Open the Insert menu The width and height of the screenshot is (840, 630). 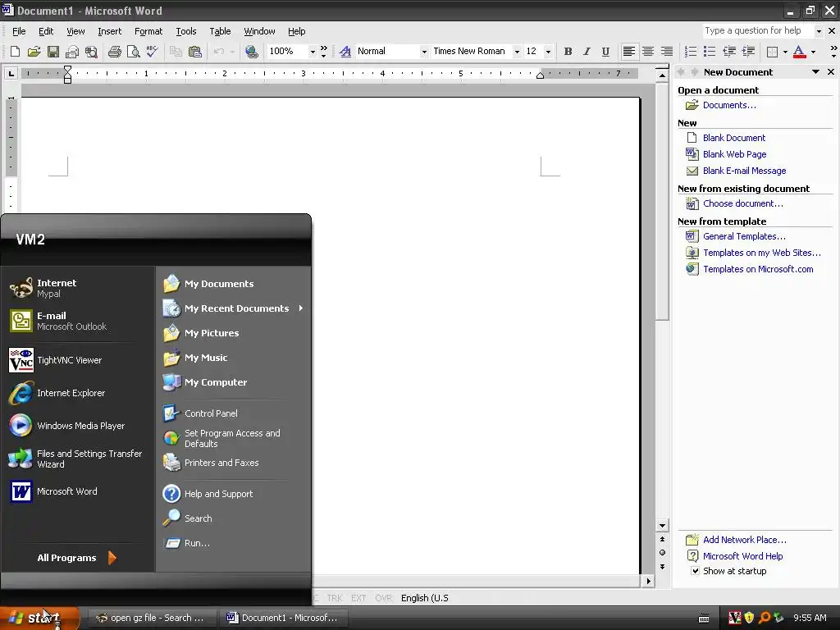(x=109, y=31)
